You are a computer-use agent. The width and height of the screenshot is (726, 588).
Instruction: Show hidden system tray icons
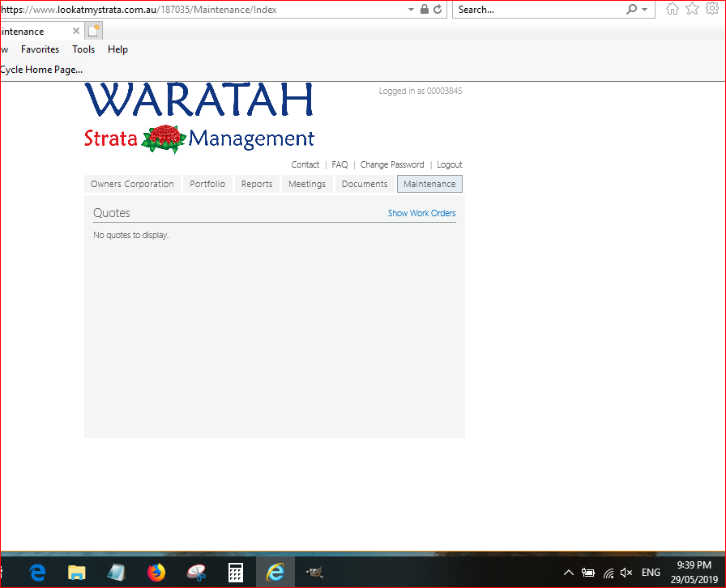(x=569, y=573)
